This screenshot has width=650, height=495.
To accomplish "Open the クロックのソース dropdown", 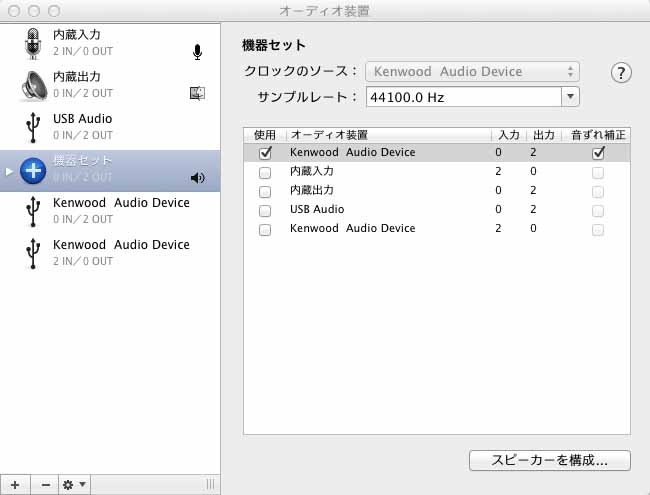I will coord(472,72).
